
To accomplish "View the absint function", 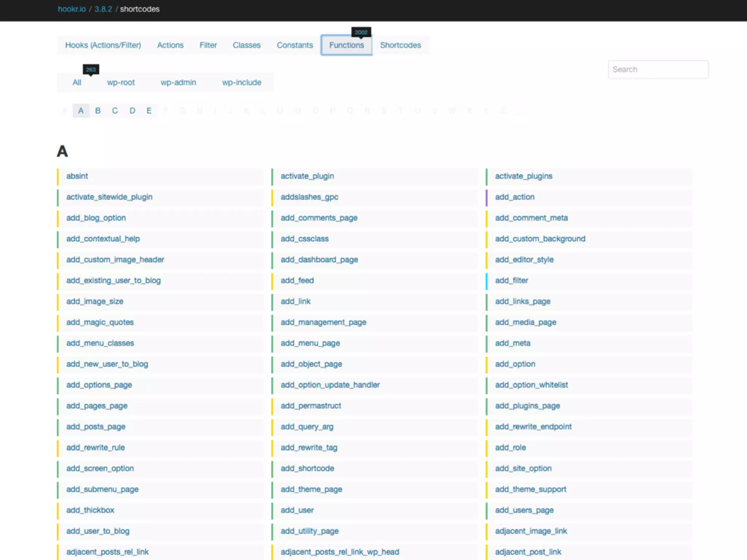I will (77, 176).
